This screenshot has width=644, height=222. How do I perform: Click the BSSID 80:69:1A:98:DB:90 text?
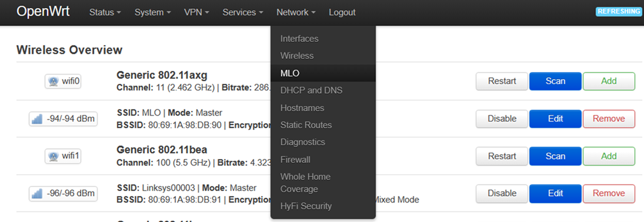169,125
